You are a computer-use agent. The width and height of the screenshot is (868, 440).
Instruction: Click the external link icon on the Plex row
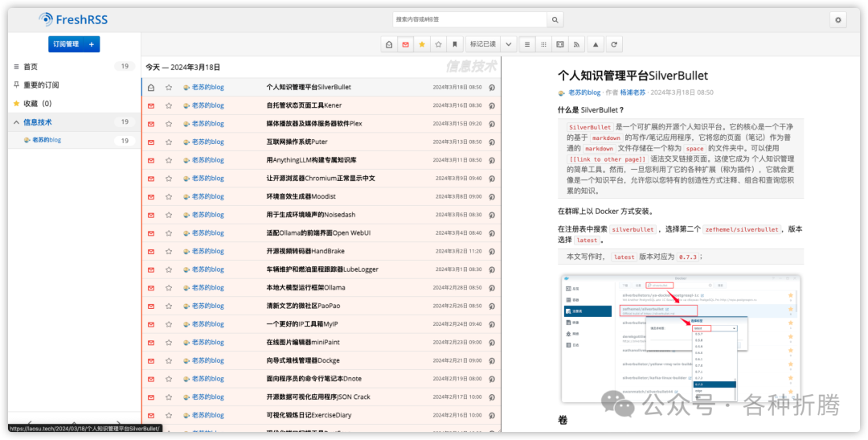(x=492, y=124)
